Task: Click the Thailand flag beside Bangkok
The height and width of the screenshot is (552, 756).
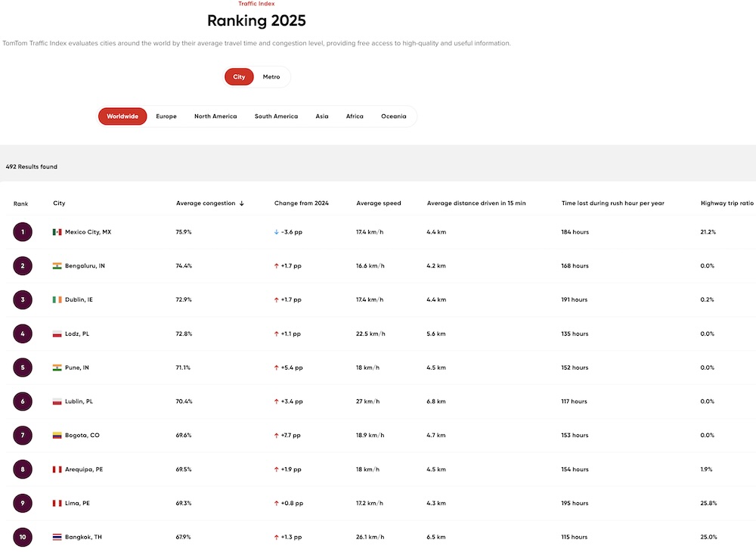Action: tap(57, 538)
